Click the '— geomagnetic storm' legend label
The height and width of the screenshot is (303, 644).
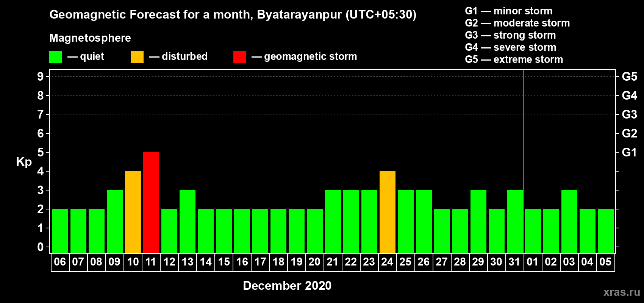click(304, 56)
